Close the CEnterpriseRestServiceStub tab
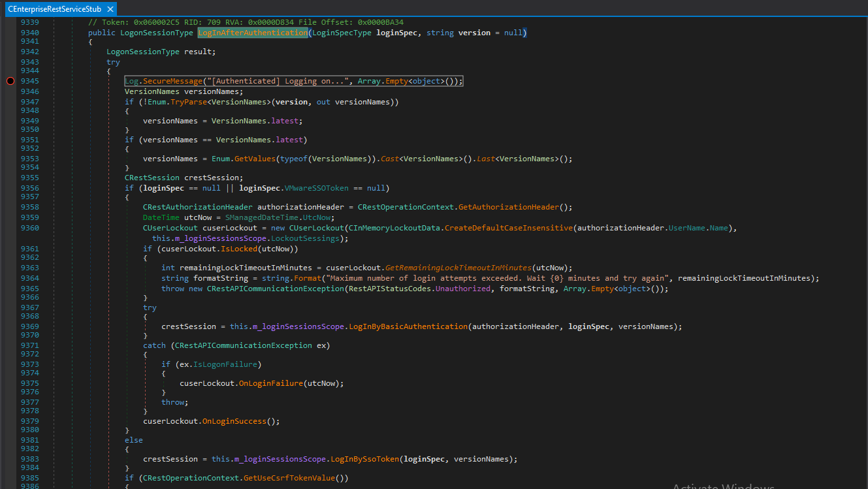The height and width of the screenshot is (489, 868). click(x=110, y=9)
